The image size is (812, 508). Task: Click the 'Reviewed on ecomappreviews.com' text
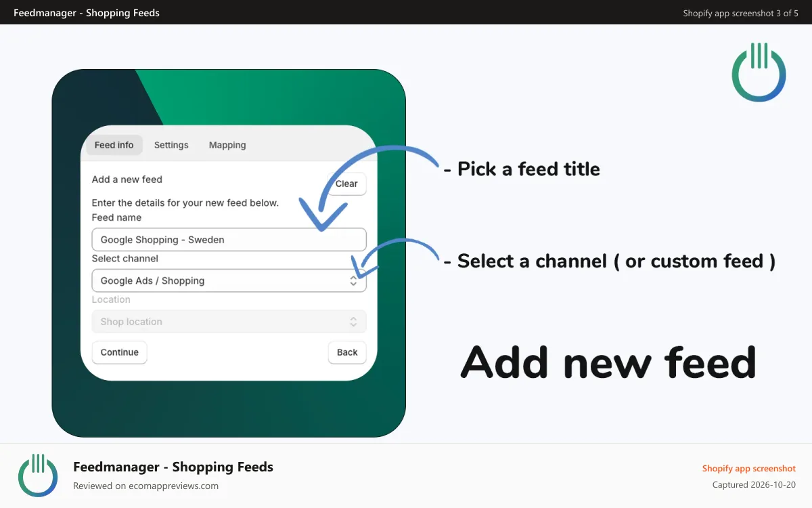coord(146,486)
